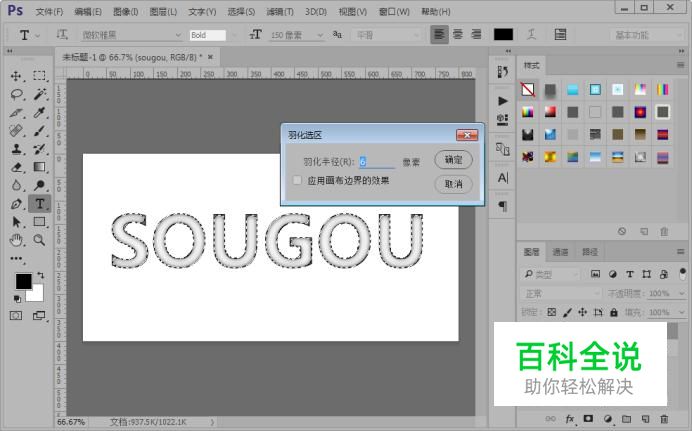Viewport: 692px width, 431px height.
Task: Create warped text icon
Action: [x=531, y=34]
